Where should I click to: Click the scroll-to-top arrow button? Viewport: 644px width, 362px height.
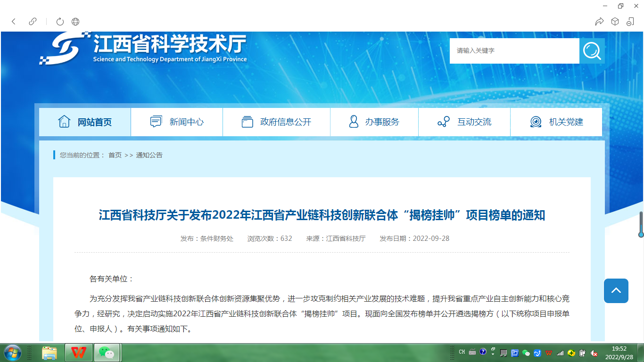pos(616,291)
